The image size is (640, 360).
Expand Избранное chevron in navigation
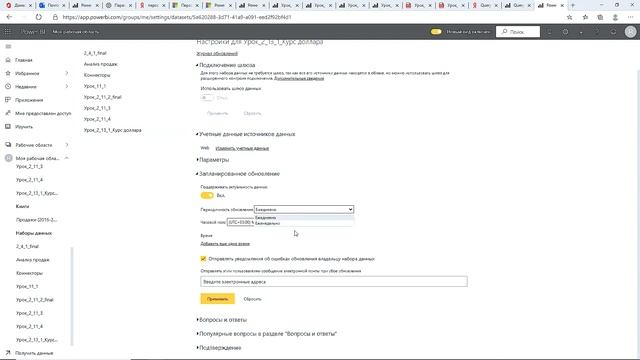(67, 73)
